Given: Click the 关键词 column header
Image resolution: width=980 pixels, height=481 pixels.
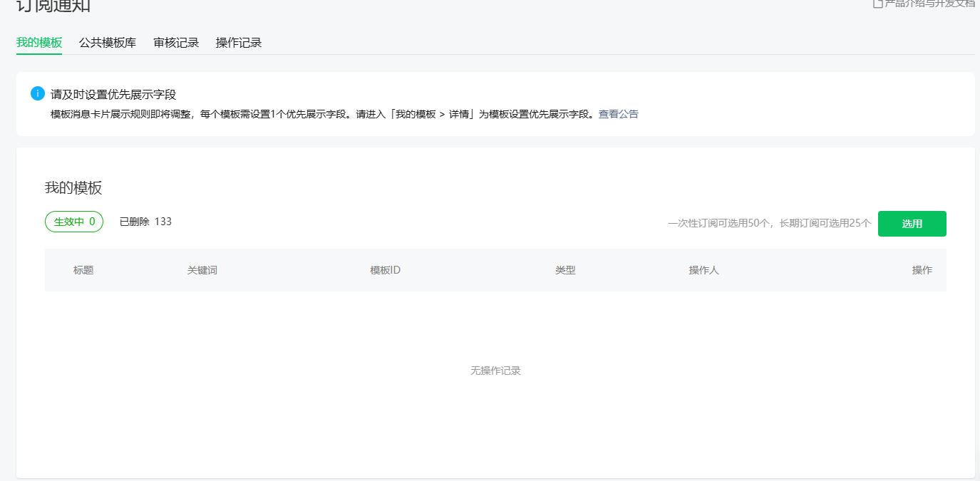Looking at the screenshot, I should [x=202, y=270].
